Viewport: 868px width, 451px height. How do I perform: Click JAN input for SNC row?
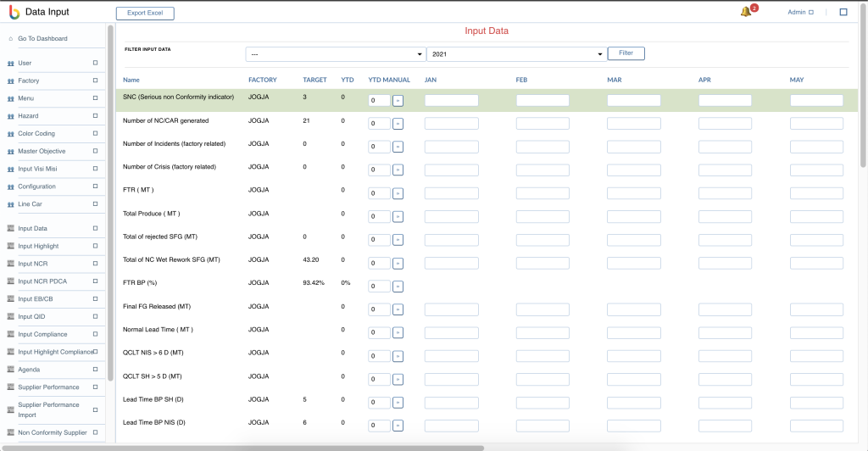[452, 101]
